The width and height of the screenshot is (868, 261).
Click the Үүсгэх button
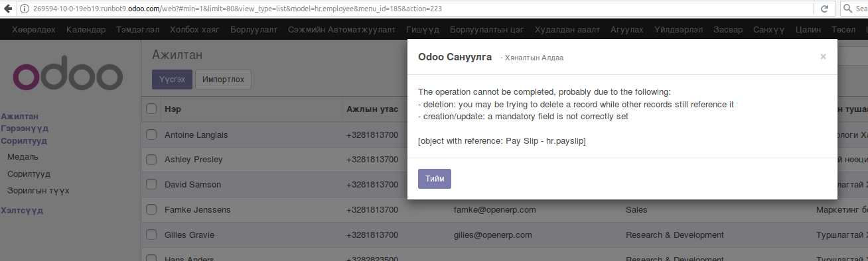171,79
